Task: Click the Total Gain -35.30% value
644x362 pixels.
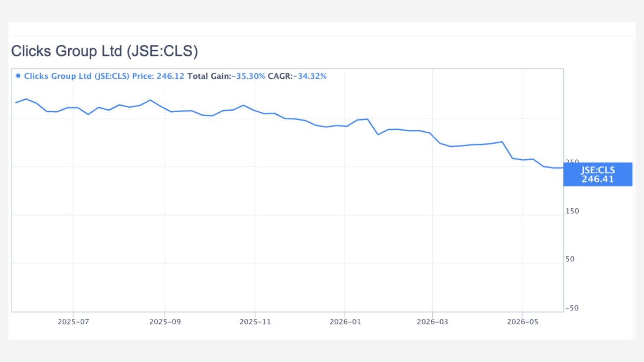Action: [248, 76]
